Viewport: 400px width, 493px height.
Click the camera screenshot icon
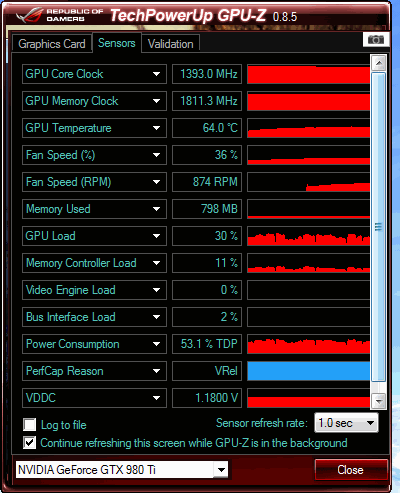pyautogui.click(x=375, y=40)
